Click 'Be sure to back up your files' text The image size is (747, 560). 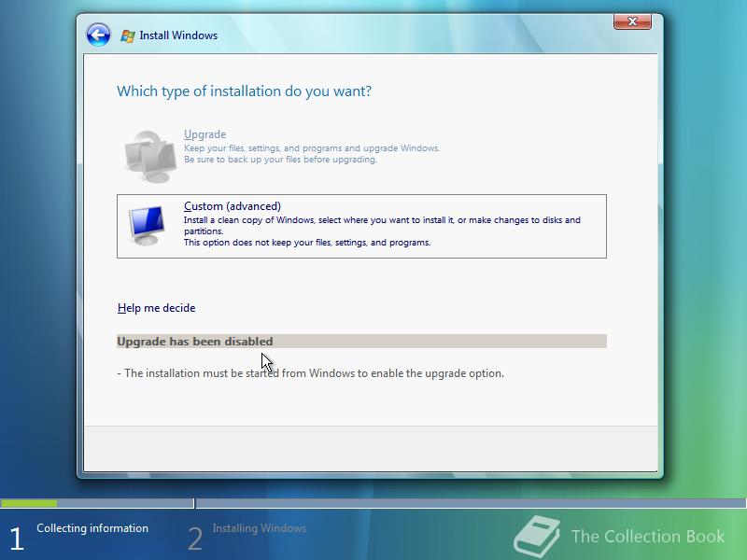tap(281, 160)
